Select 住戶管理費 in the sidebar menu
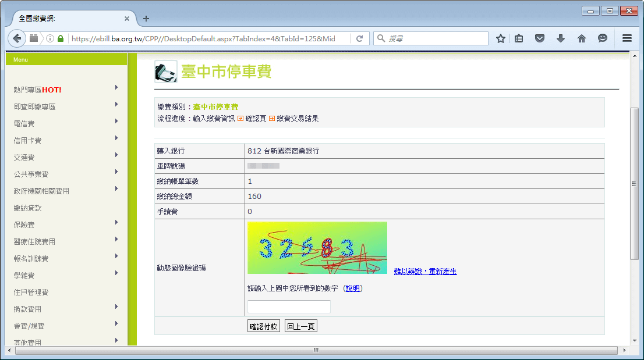Viewport: 644px width, 360px height. pyautogui.click(x=31, y=293)
